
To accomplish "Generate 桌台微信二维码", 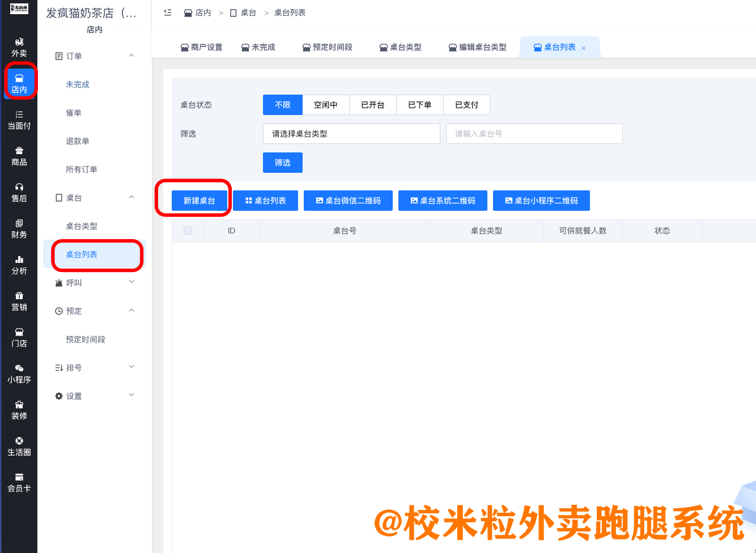I will pyautogui.click(x=348, y=200).
